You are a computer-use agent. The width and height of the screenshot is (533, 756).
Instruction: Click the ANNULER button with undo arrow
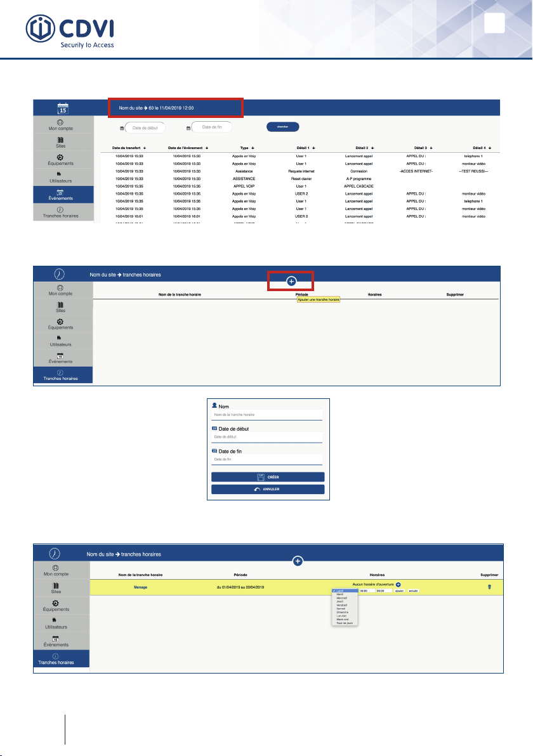(x=268, y=489)
